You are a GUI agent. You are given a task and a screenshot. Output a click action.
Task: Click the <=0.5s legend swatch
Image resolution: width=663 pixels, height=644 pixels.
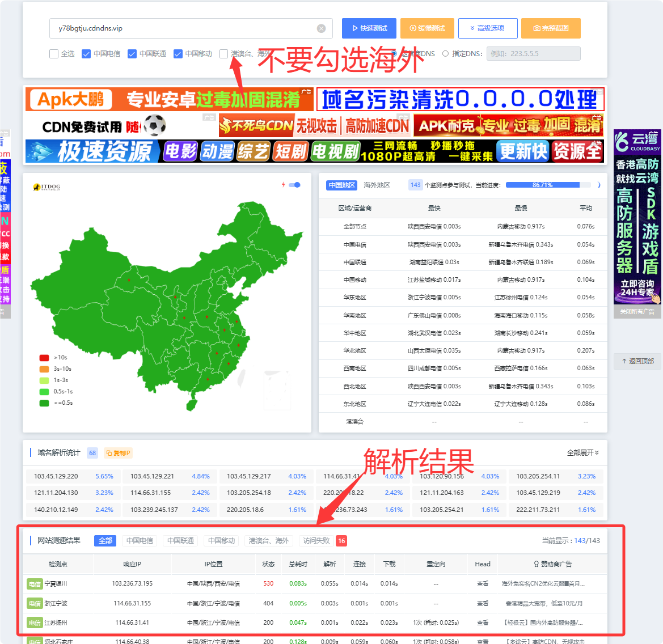pos(44,403)
